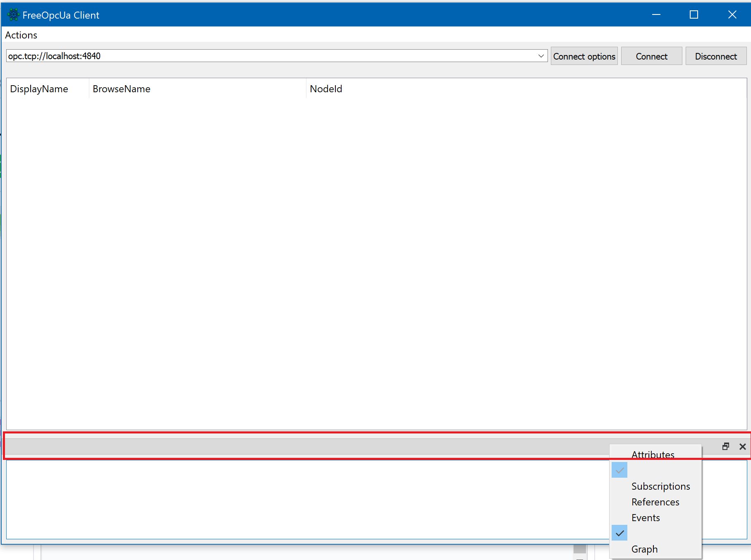751x560 pixels.
Task: Click the Disconnect button
Action: [716, 56]
